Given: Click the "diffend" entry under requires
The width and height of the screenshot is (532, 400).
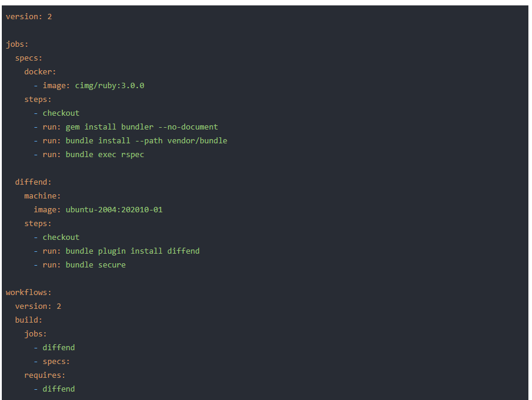Looking at the screenshot, I should click(x=59, y=389).
